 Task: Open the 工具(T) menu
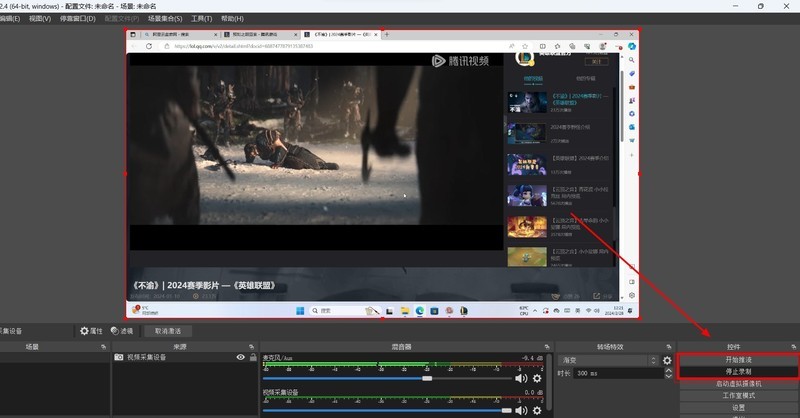201,18
